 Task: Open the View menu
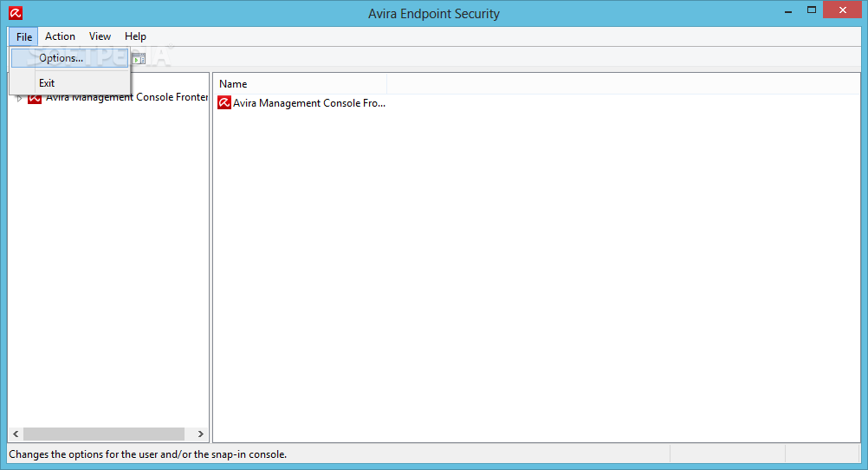tap(100, 36)
